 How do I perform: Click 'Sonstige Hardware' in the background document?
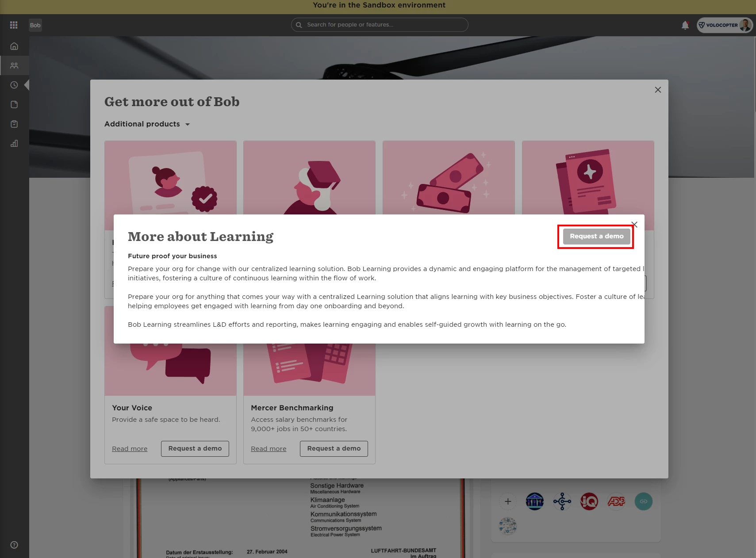(x=337, y=485)
